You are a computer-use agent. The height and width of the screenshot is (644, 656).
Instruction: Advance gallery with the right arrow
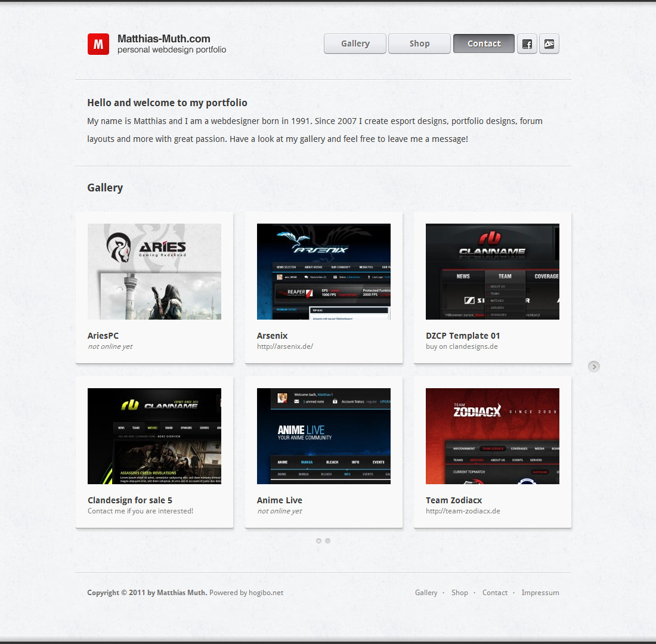pyautogui.click(x=593, y=367)
